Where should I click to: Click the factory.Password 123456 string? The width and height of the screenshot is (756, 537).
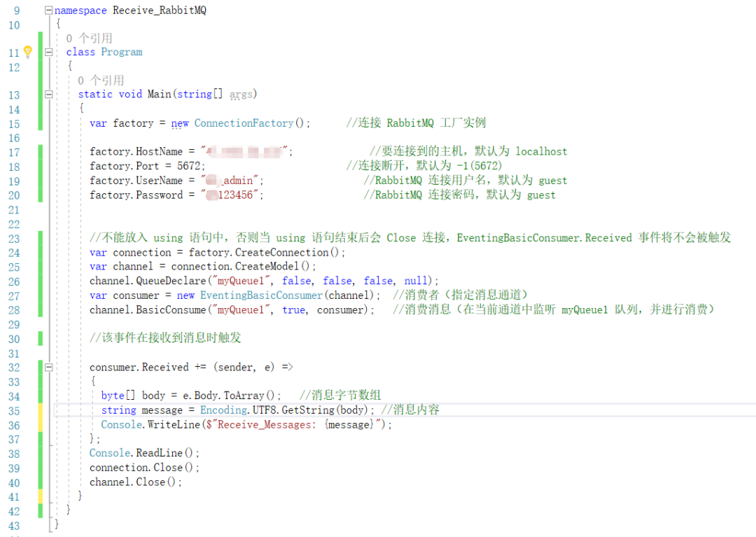(231, 195)
